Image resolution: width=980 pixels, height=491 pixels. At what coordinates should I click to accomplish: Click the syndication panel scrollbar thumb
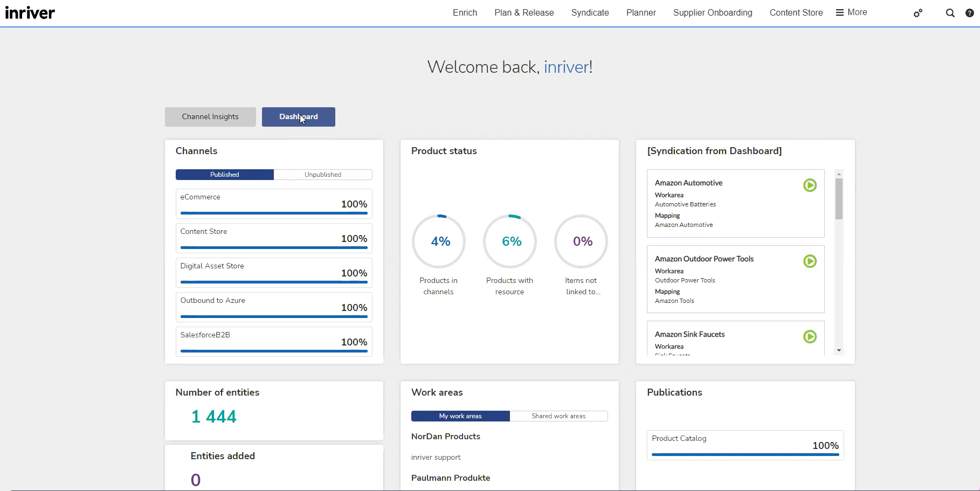839,199
